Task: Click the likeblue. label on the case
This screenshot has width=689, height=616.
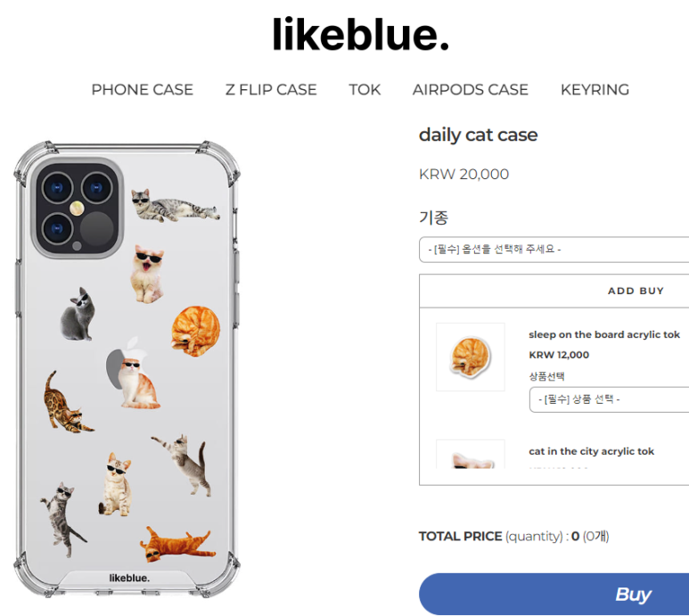Action: (x=129, y=579)
